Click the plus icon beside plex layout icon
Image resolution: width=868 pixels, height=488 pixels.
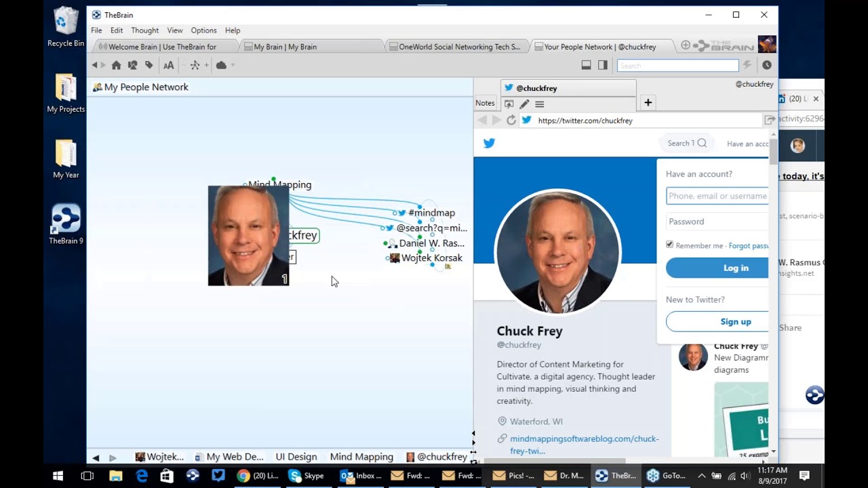[206, 65]
